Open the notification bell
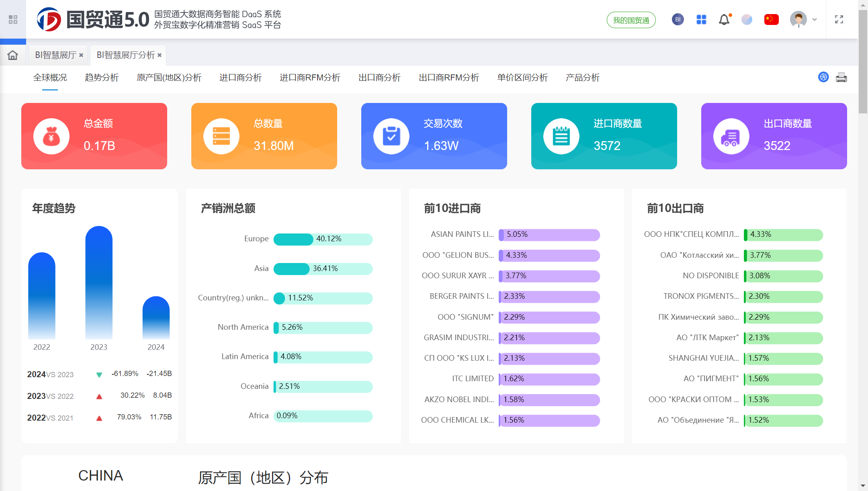 724,20
